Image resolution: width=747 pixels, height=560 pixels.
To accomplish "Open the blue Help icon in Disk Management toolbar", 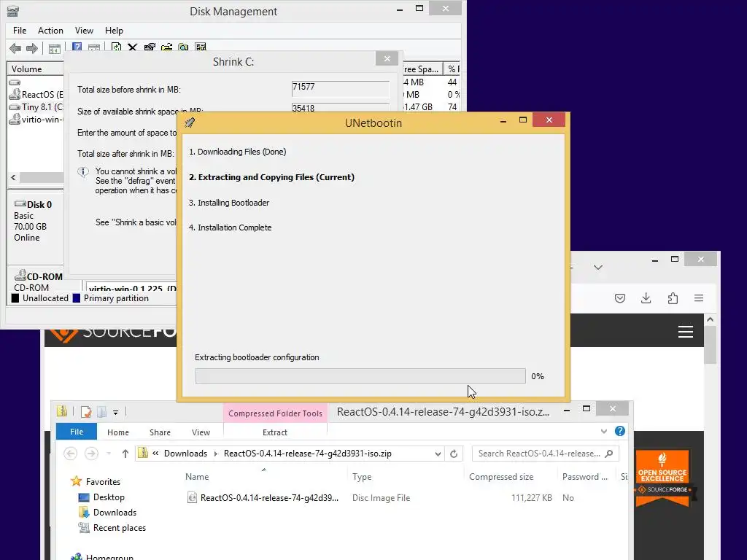I will point(77,47).
